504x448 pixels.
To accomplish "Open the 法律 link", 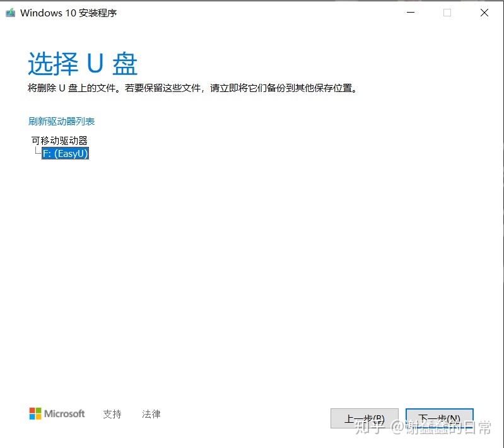I will (x=151, y=414).
